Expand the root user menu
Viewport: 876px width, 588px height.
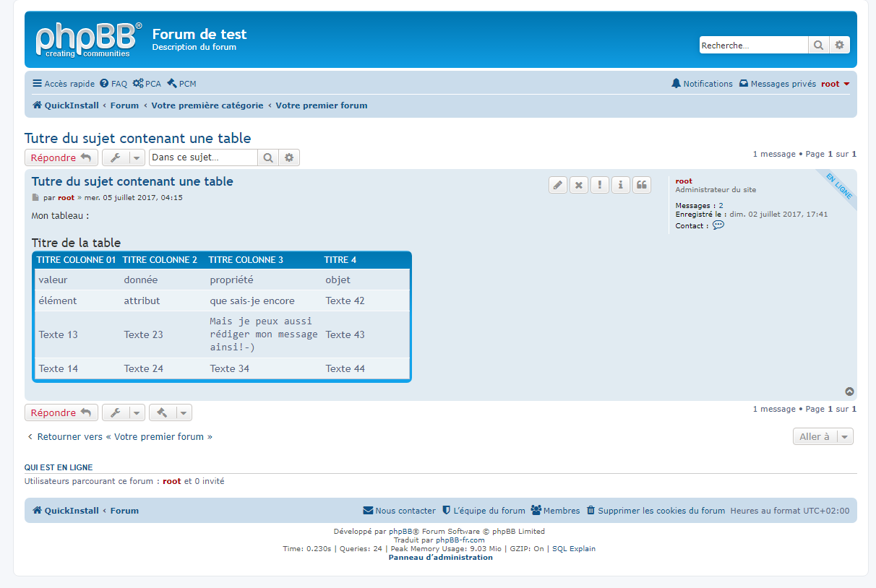(x=836, y=84)
